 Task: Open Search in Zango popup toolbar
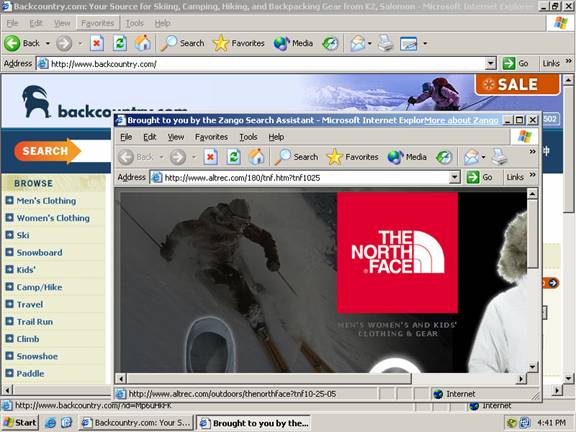tap(296, 157)
